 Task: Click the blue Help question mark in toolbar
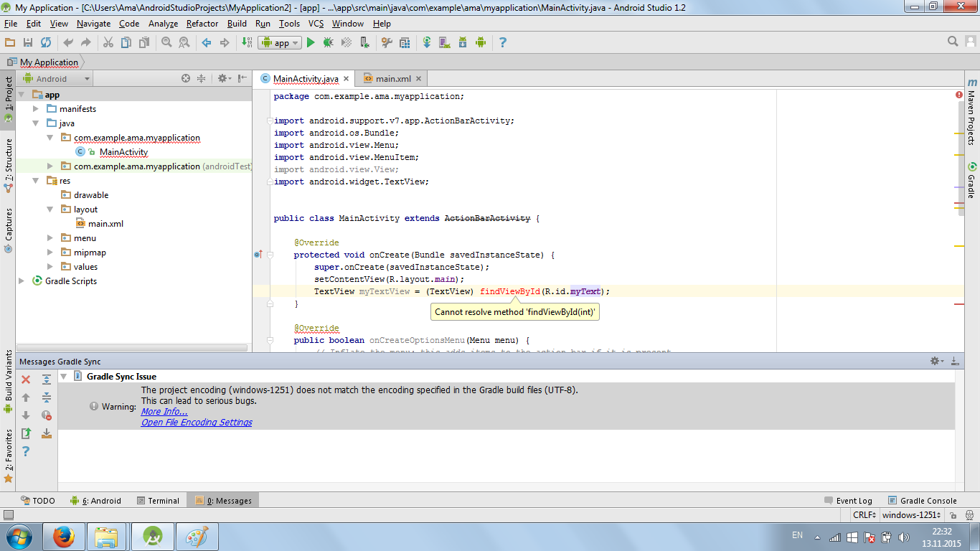(502, 42)
